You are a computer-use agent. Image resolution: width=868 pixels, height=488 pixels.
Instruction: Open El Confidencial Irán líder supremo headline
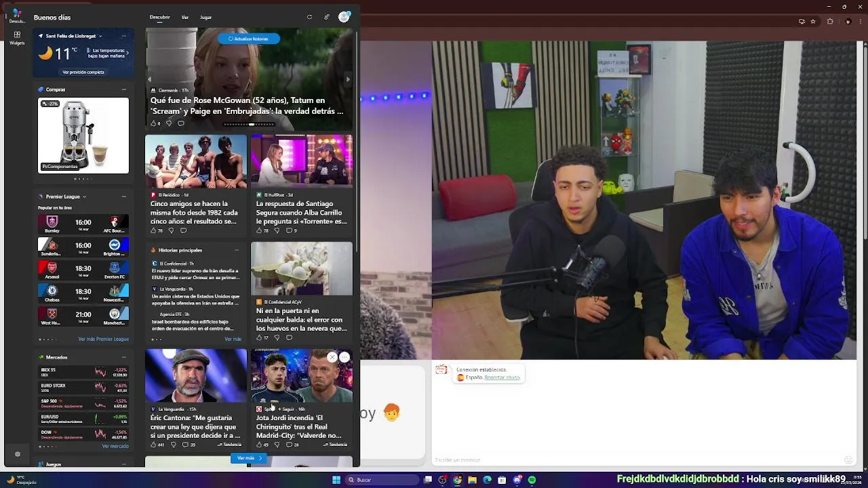point(196,274)
